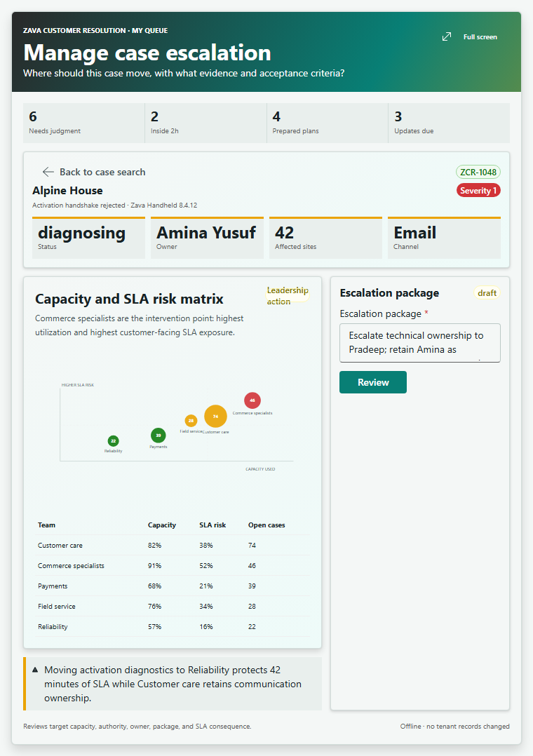
Task: Open the Needs judgment metric tile
Action: tap(84, 123)
